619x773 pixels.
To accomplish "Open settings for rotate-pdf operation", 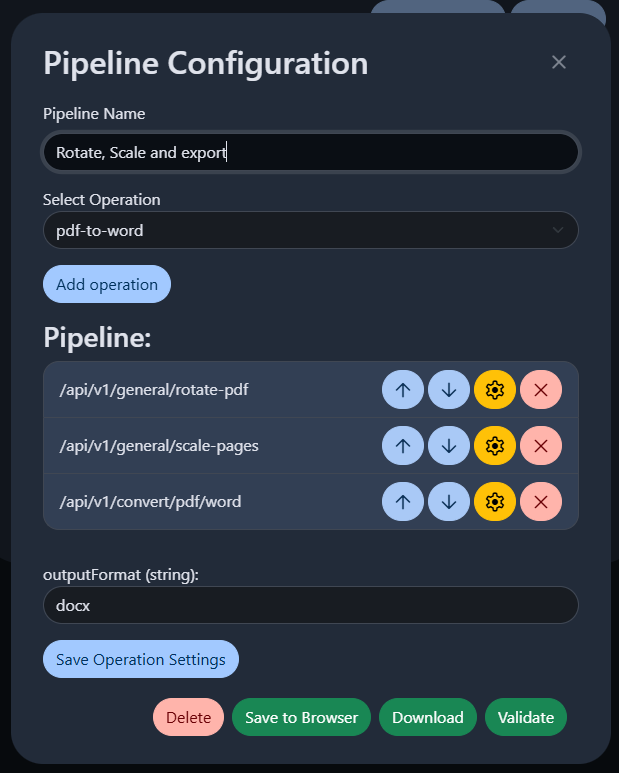I will click(495, 390).
